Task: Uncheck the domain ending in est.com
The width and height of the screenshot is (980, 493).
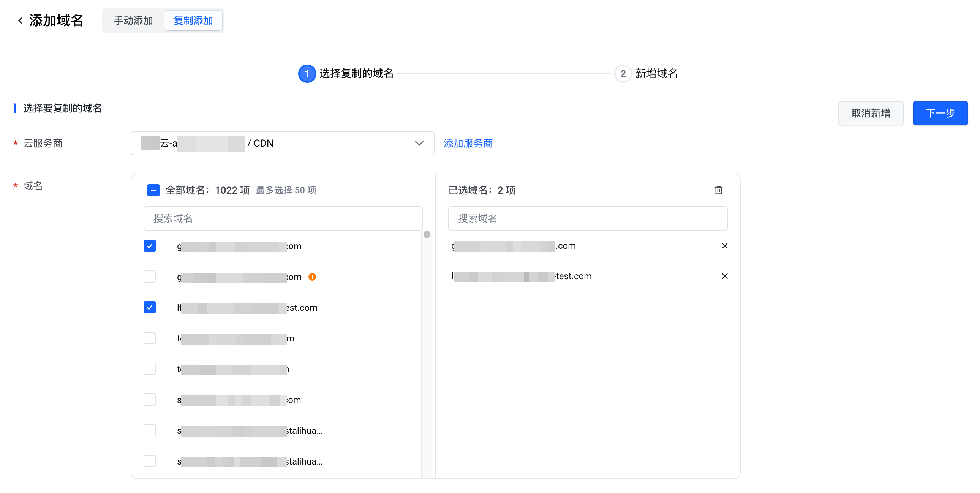Action: tap(150, 307)
